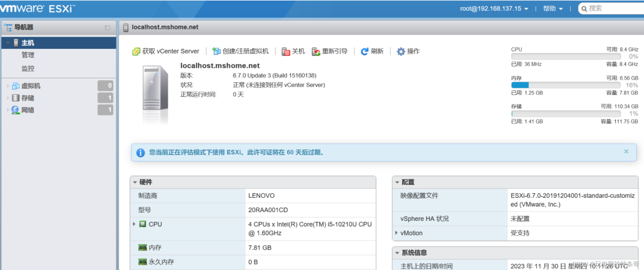Screen dimensions: 644x270
Task: Click the 关机 shut down label
Action: coord(298,51)
